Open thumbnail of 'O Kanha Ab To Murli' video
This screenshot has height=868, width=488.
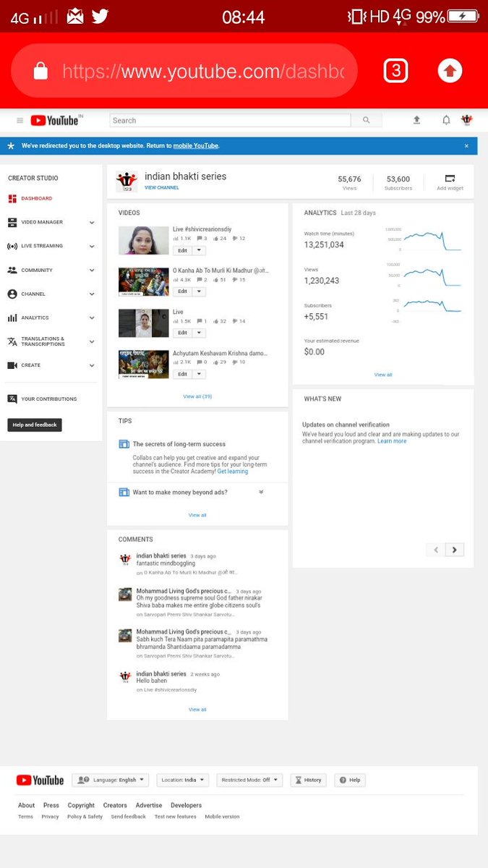(144, 282)
